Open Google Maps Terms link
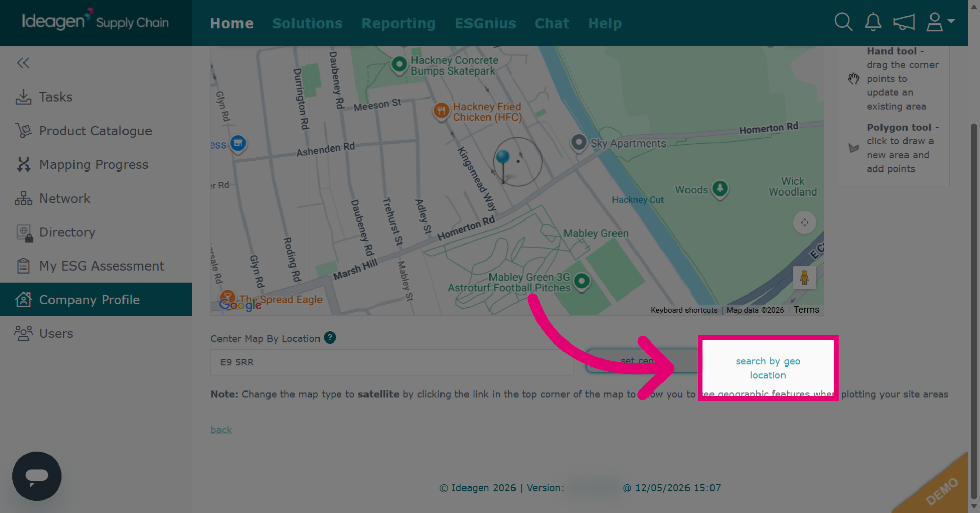980x513 pixels. (806, 310)
